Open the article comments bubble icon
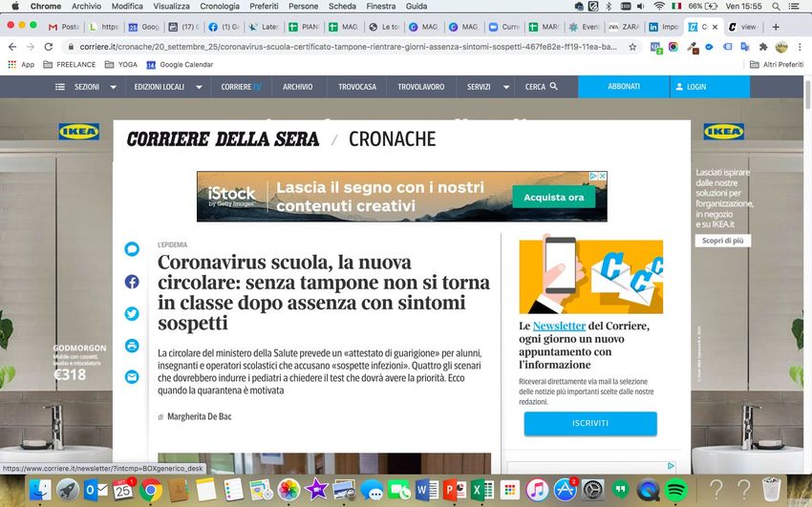The width and height of the screenshot is (812, 507). pyautogui.click(x=132, y=249)
